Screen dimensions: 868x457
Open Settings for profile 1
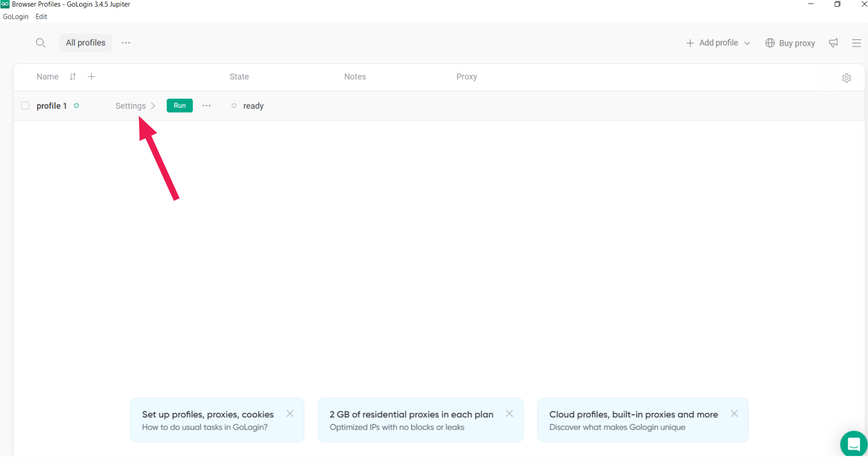point(135,106)
